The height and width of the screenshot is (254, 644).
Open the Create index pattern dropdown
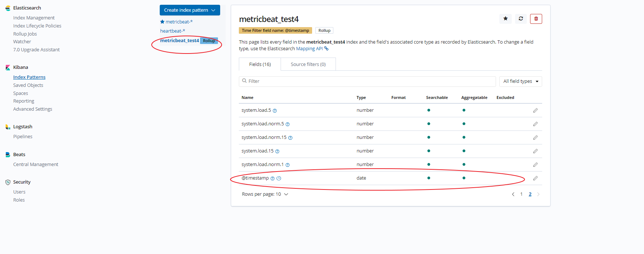pyautogui.click(x=190, y=10)
